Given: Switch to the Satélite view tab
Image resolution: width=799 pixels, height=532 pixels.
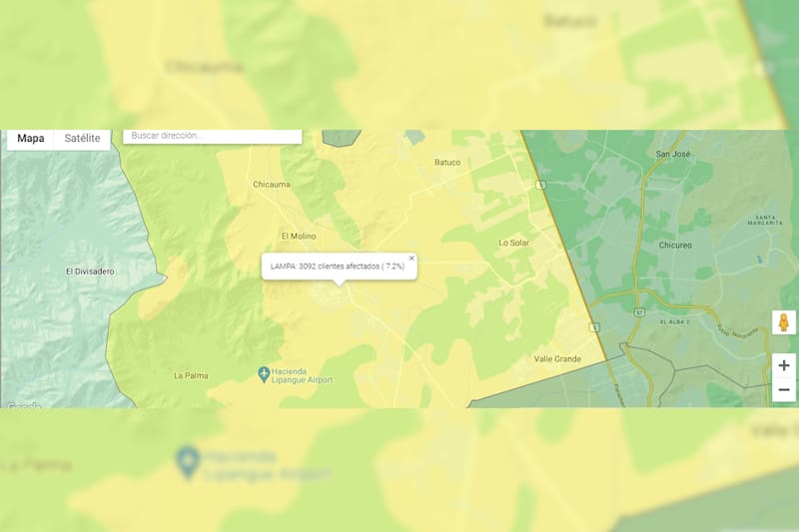Looking at the screenshot, I should click(x=82, y=139).
